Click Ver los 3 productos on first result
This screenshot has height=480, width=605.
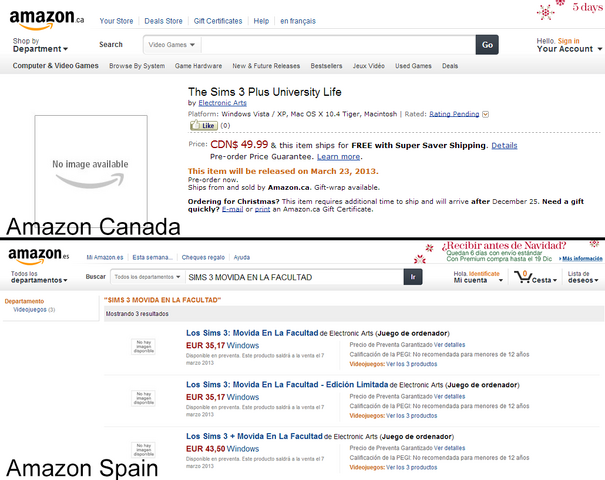(x=412, y=364)
